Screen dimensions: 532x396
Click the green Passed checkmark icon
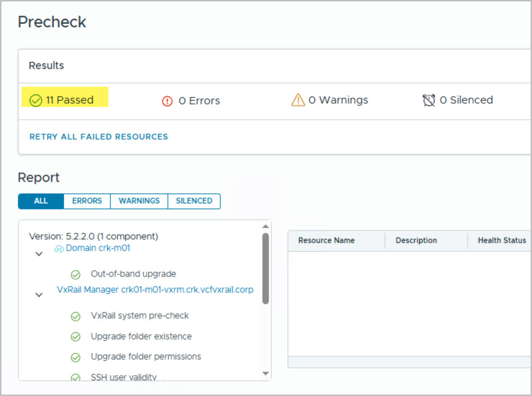coord(36,100)
